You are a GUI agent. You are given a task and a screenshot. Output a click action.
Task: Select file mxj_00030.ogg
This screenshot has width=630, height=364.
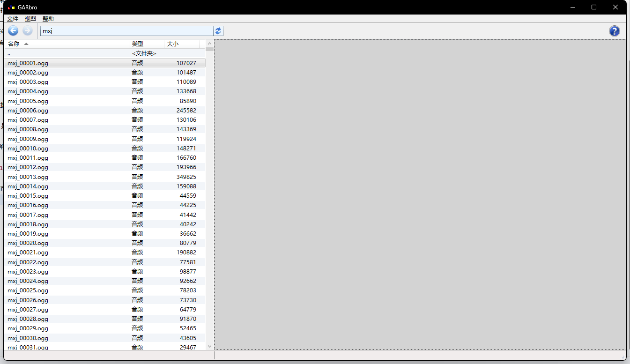pyautogui.click(x=104, y=338)
